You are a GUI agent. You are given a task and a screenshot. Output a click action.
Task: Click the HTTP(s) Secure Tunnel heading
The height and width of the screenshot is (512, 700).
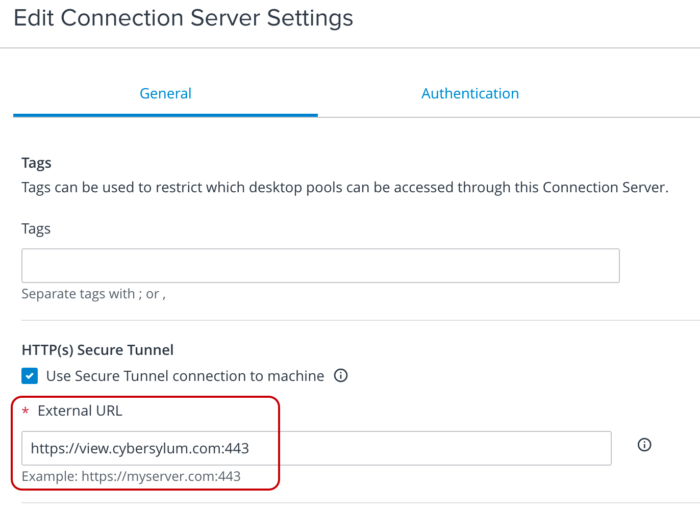pyautogui.click(x=97, y=350)
